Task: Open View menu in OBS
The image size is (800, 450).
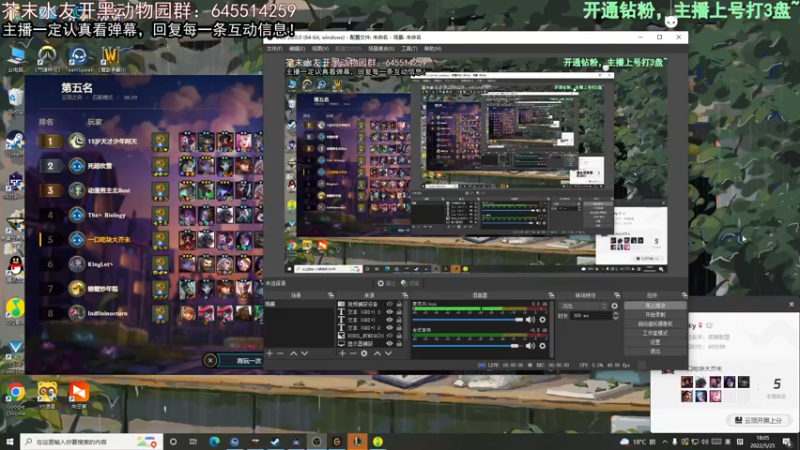Action: click(320, 48)
